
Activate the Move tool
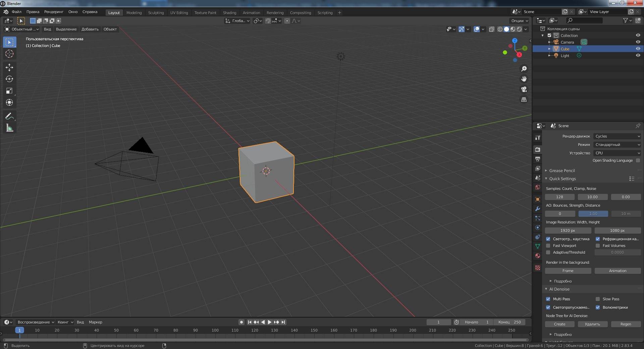[9, 67]
